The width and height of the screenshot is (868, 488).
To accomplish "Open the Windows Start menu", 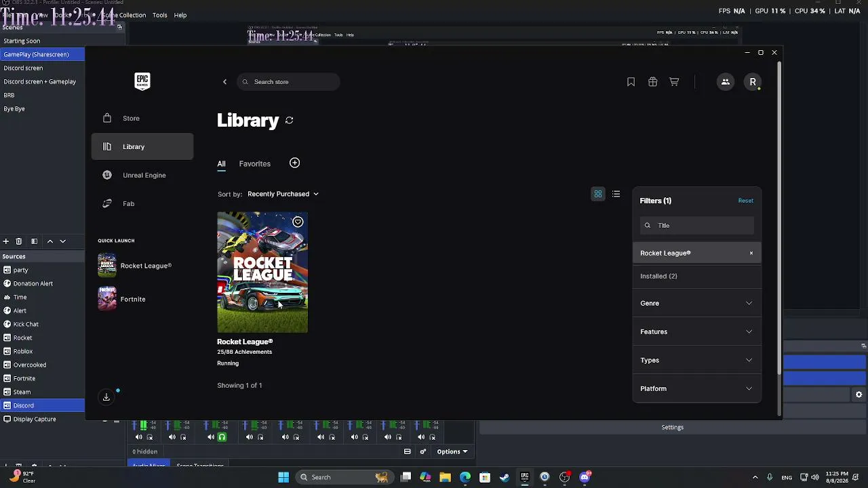I will 283,477.
